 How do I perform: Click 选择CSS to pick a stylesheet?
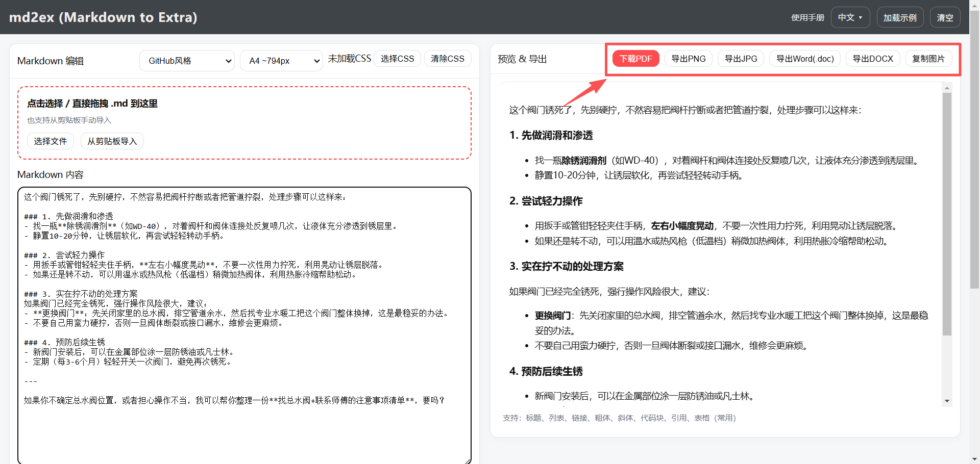(x=397, y=59)
